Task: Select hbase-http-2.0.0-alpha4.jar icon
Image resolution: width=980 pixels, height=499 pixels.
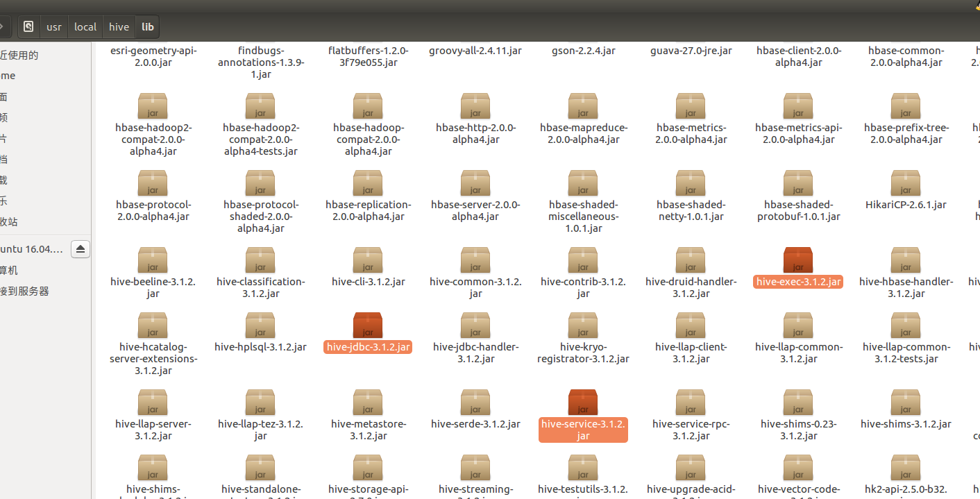Action: 475,106
